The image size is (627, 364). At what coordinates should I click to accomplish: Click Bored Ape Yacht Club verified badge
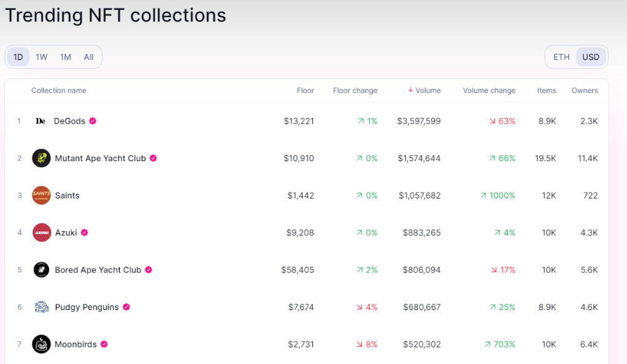[148, 270]
